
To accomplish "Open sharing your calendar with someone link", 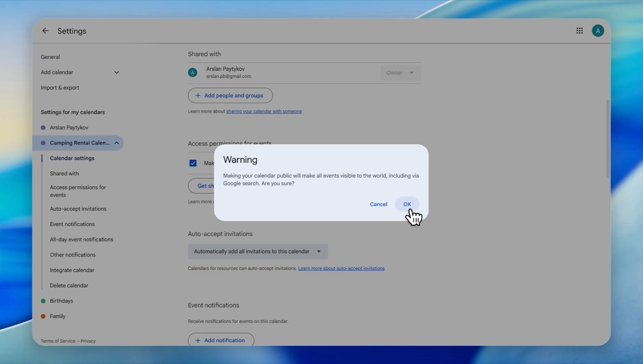I will tap(264, 112).
